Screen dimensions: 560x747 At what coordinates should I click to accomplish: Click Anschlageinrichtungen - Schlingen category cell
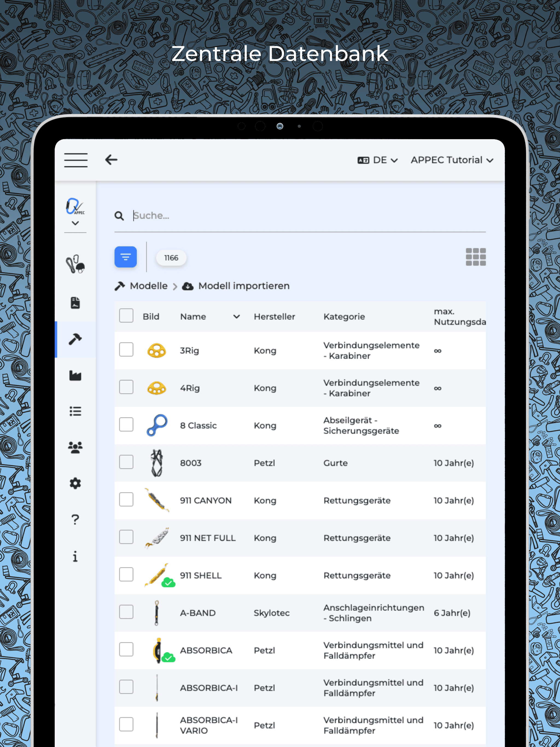[x=374, y=613]
